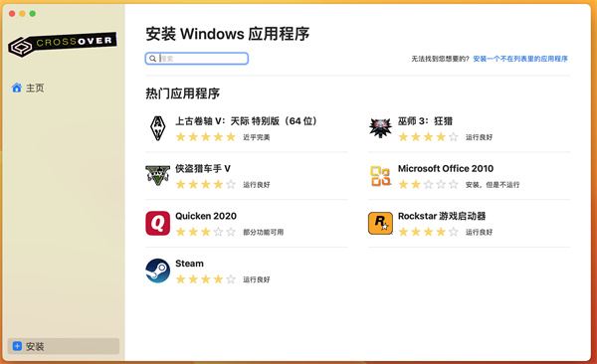Click the star rating under Steam

pos(206,279)
